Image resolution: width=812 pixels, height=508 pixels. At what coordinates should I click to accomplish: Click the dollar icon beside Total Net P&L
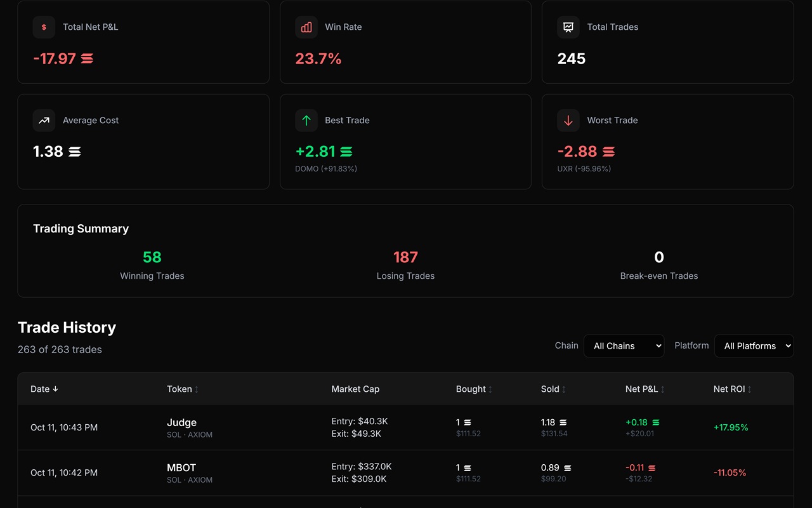44,27
